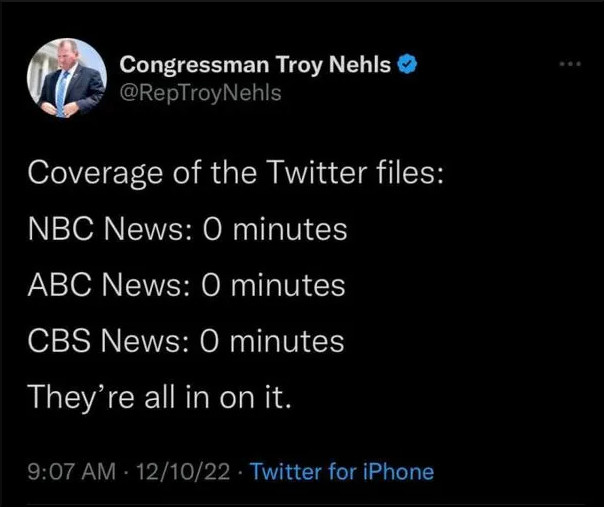Open the Congressman Troy Nehls display name
This screenshot has height=507, width=604.
(256, 66)
